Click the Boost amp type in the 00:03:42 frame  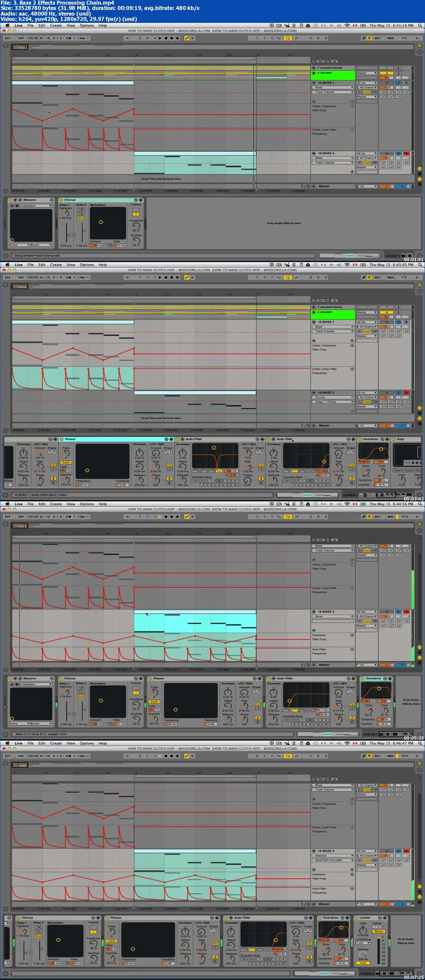(x=409, y=470)
